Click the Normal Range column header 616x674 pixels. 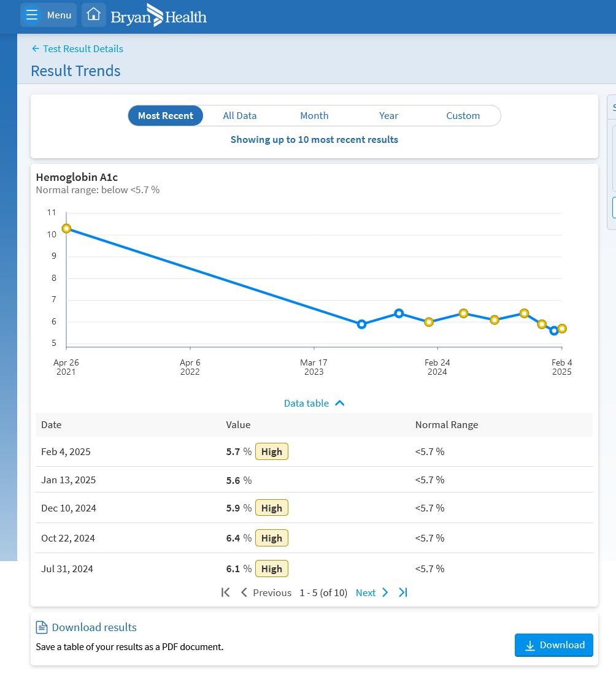(x=447, y=424)
